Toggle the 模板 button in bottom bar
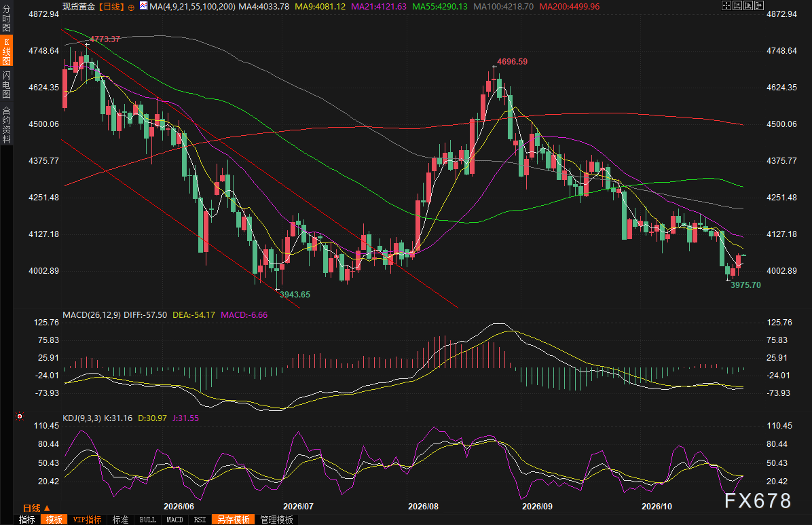 tap(54, 520)
